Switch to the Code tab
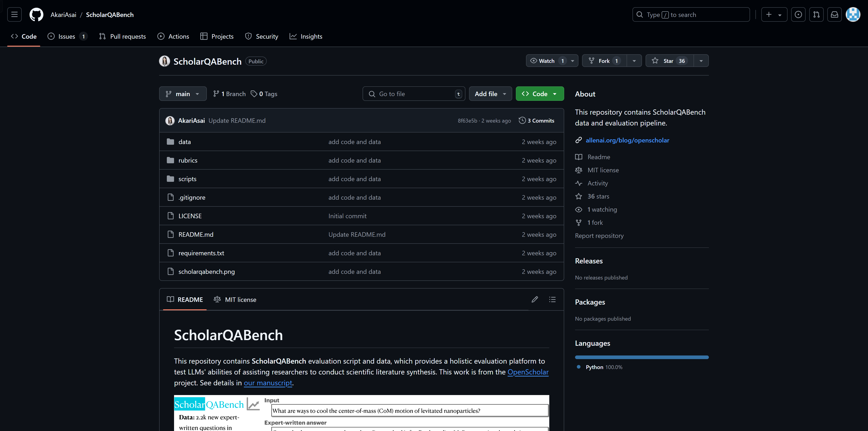This screenshot has height=431, width=868. click(24, 36)
